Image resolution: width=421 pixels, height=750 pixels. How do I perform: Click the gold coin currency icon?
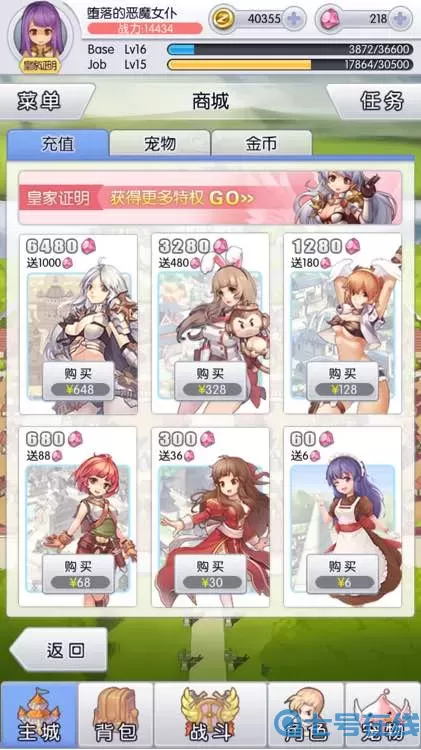coord(223,19)
